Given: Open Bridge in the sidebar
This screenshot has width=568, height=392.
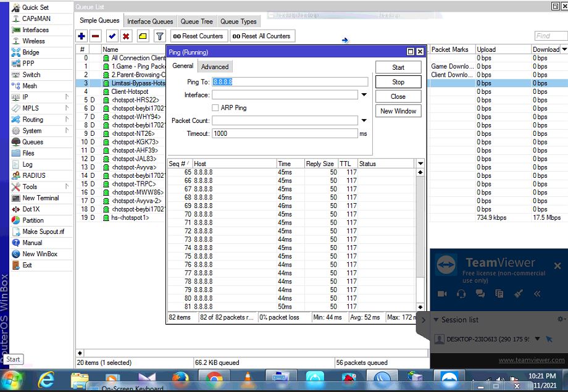Looking at the screenshot, I should (31, 52).
